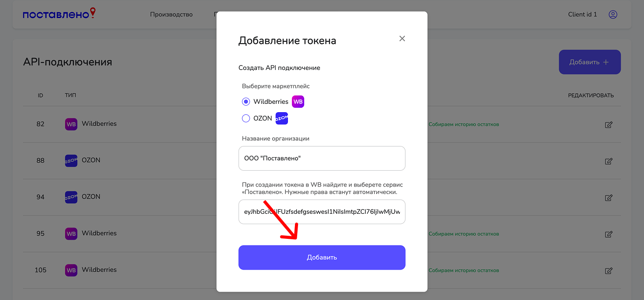Select the OZON radio button
644x300 pixels.
point(246,118)
